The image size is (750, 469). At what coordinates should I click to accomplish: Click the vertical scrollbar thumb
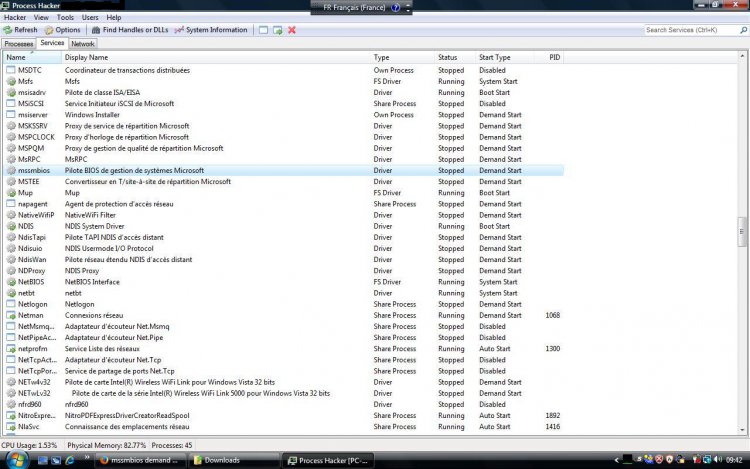point(742,231)
